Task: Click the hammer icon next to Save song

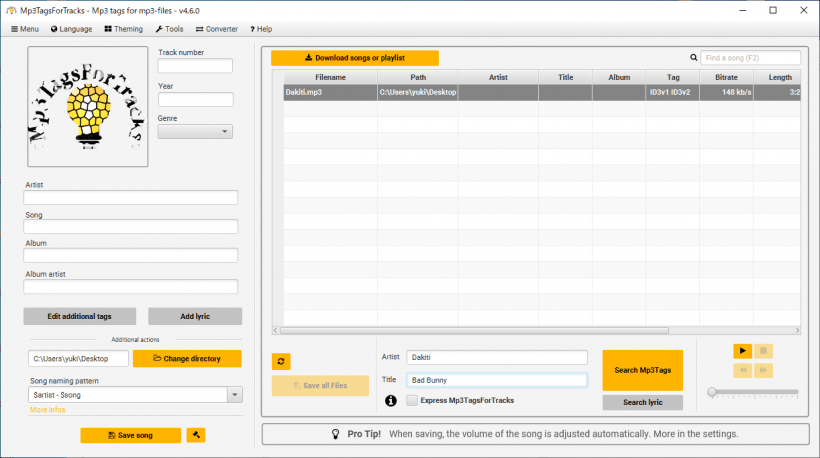Action: [x=196, y=435]
